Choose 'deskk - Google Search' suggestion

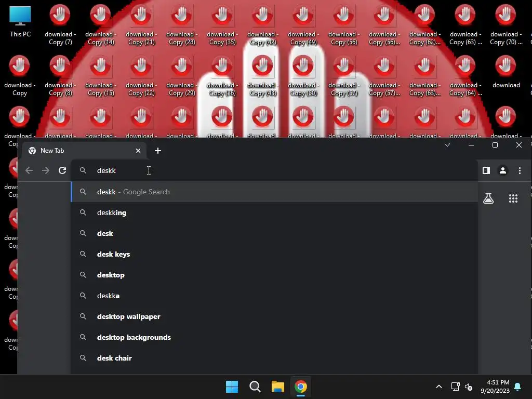[274, 192]
